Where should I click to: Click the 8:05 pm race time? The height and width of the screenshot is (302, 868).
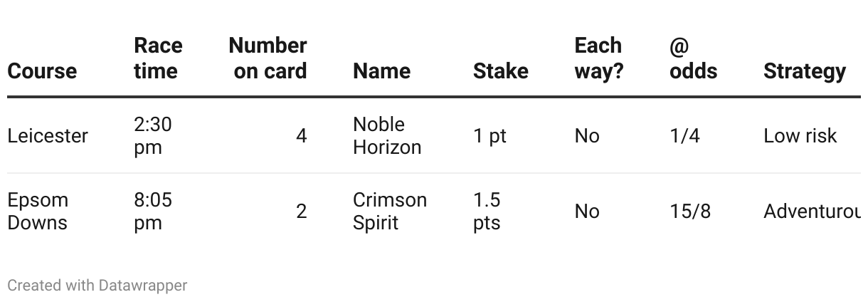152,212
